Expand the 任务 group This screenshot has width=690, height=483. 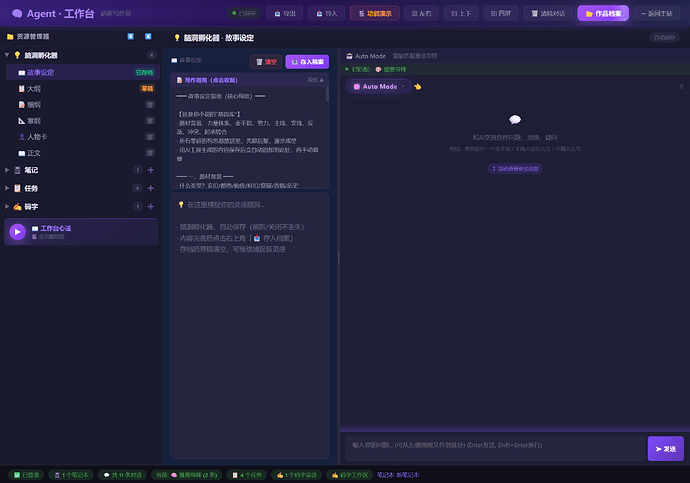pos(7,188)
